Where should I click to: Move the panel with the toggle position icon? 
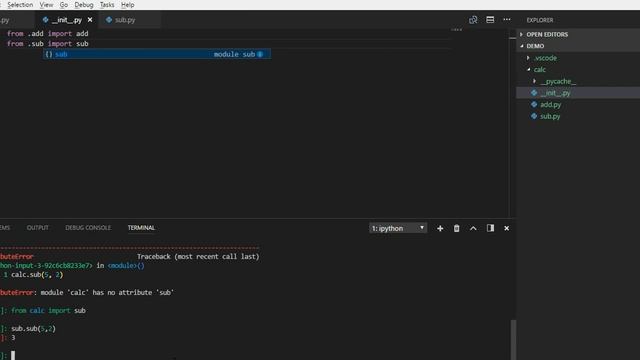click(x=490, y=228)
